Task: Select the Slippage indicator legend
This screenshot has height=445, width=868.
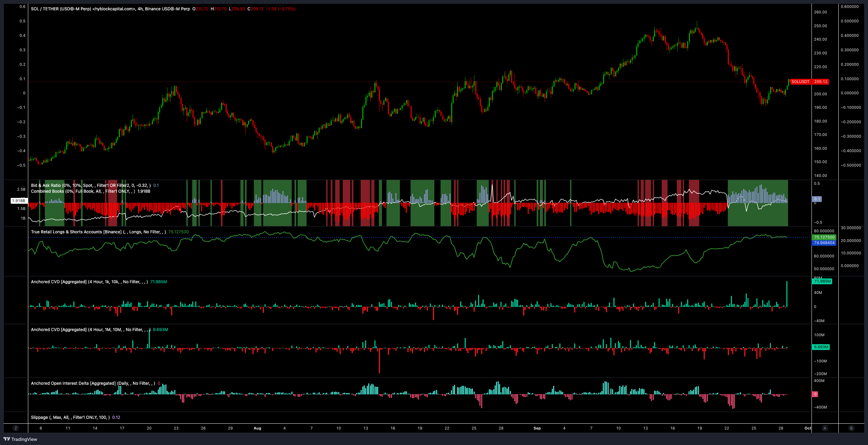Action: click(70, 417)
